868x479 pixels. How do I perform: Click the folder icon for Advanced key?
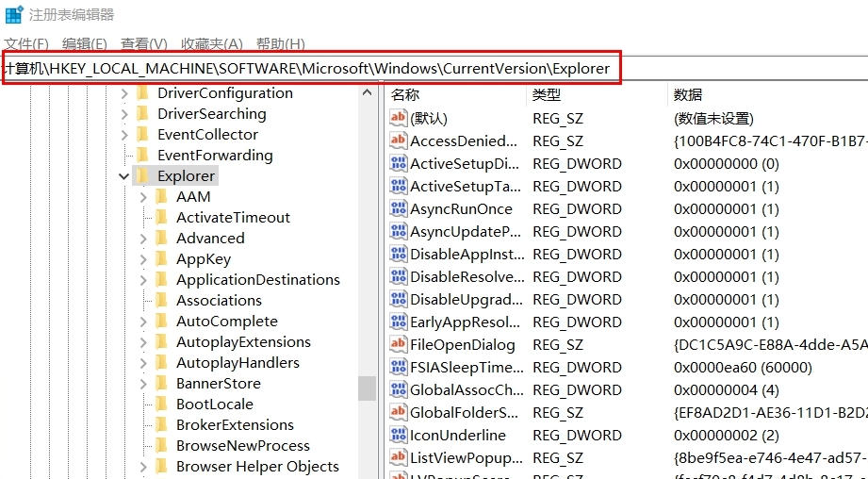click(x=162, y=238)
